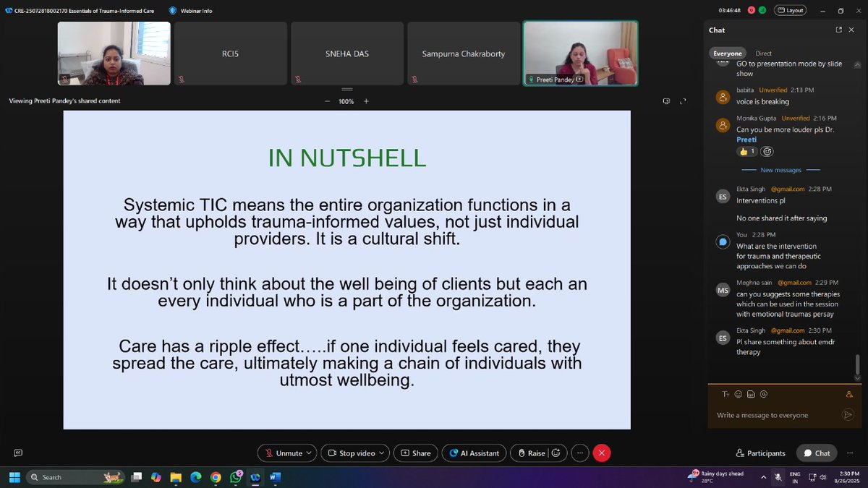The width and height of the screenshot is (868, 488).
Task: Raise your hand
Action: 530,453
